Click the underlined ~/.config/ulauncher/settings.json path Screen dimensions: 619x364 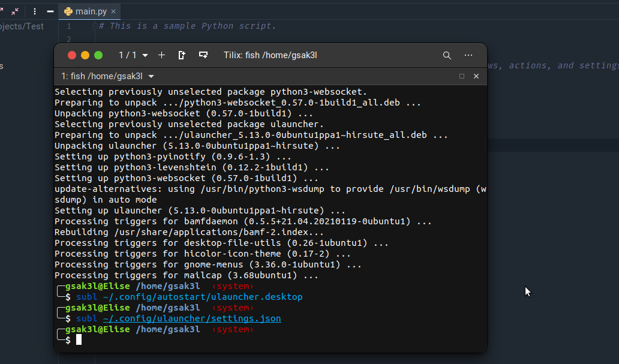pos(192,318)
